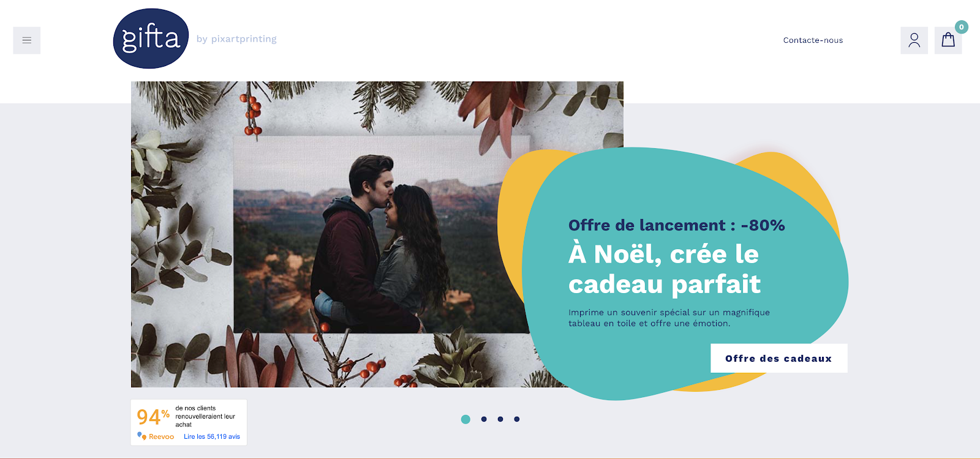Open the shopping bag cart

948,40
